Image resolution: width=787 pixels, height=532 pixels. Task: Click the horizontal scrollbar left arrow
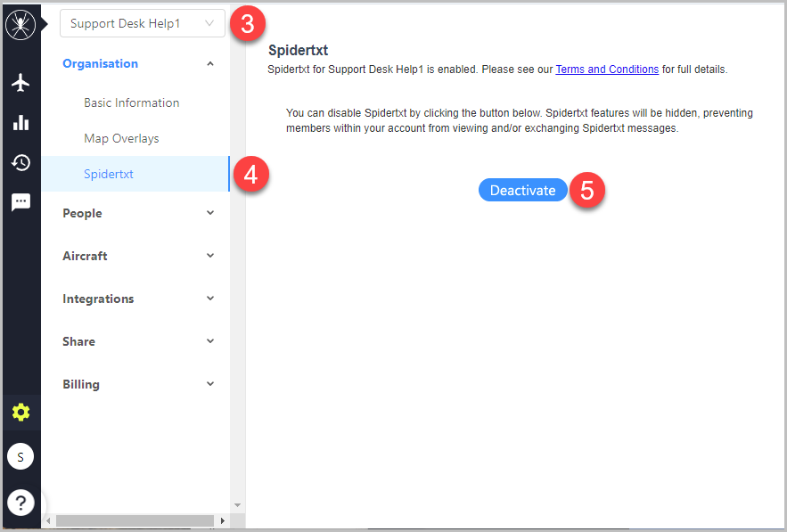pos(48,521)
